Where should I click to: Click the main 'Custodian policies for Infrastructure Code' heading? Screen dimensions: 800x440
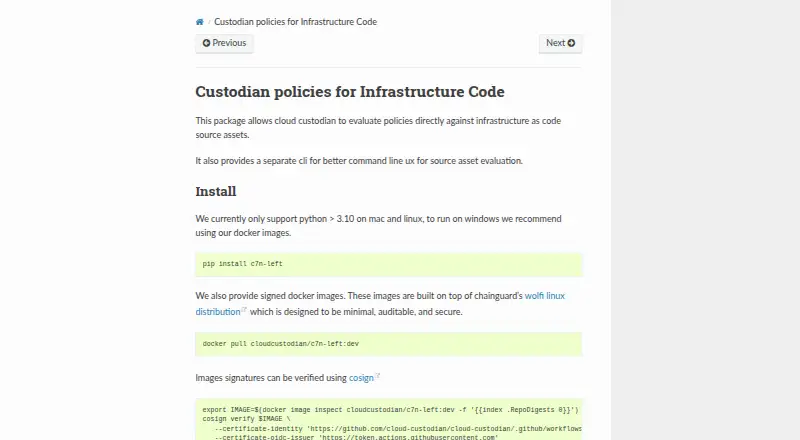tap(350, 92)
